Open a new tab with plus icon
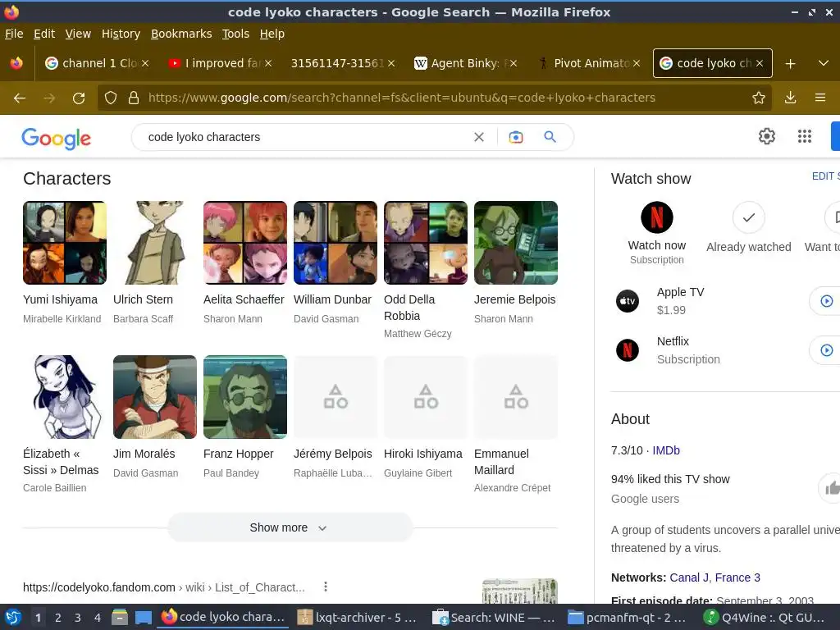 tap(790, 64)
